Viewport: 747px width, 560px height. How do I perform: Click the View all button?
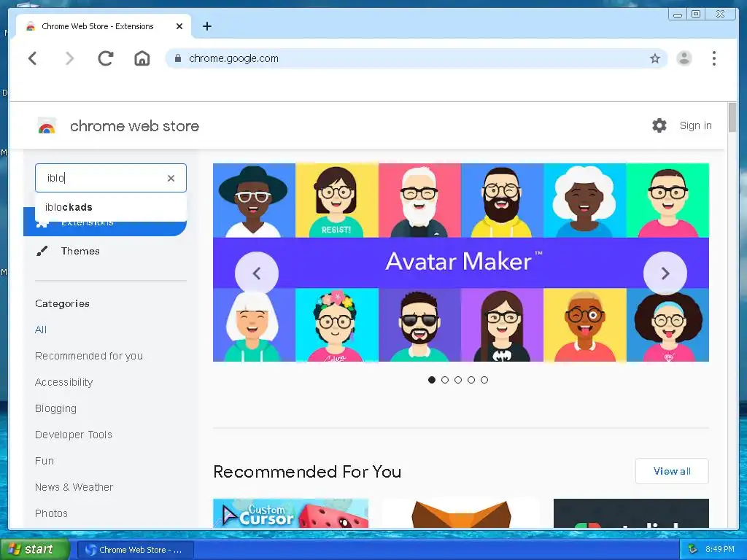click(x=672, y=471)
